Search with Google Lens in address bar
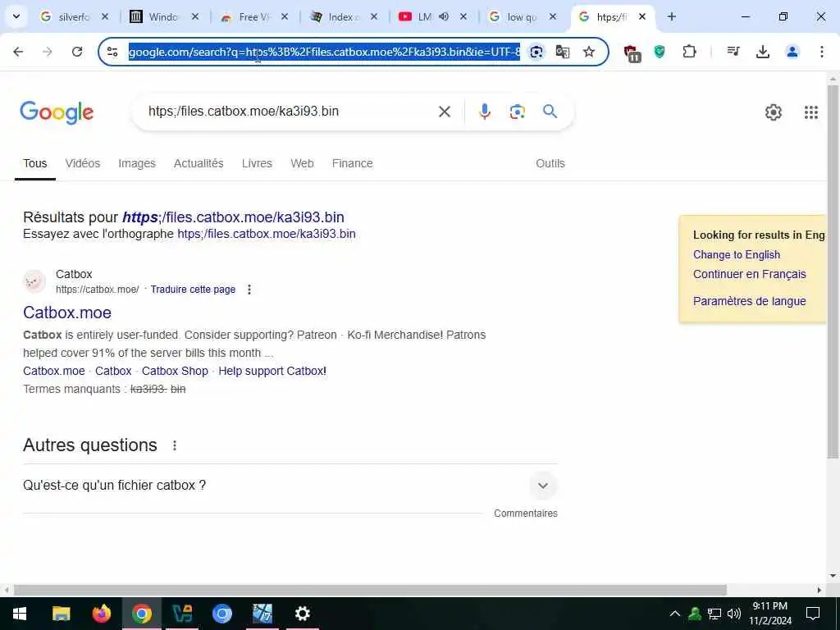 click(536, 52)
